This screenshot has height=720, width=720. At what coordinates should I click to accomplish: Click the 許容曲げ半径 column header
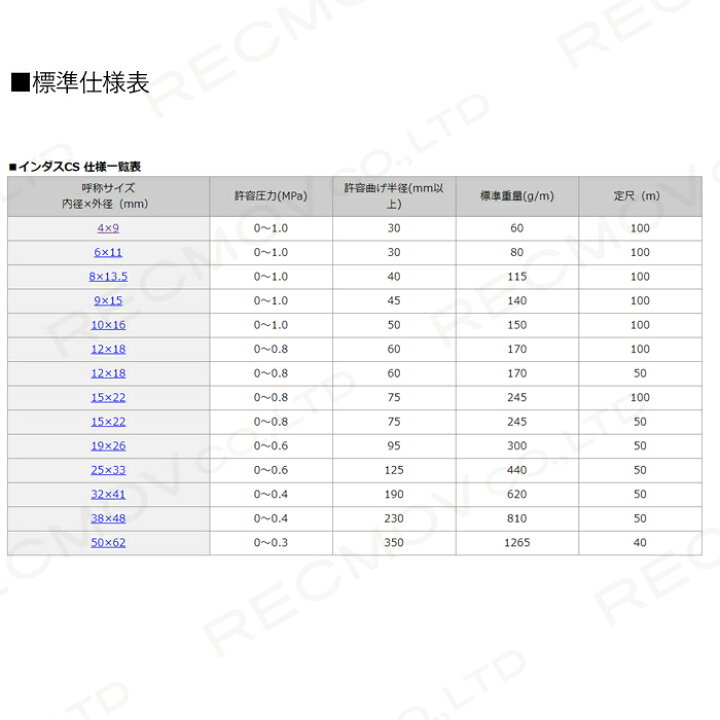(x=394, y=196)
